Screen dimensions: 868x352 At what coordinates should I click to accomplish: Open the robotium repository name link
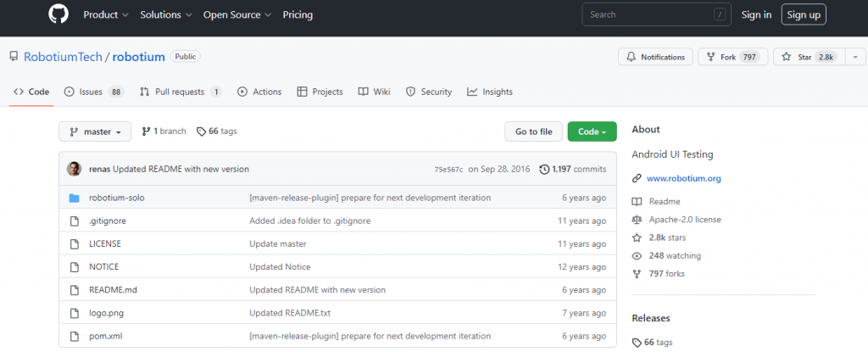[x=138, y=57]
